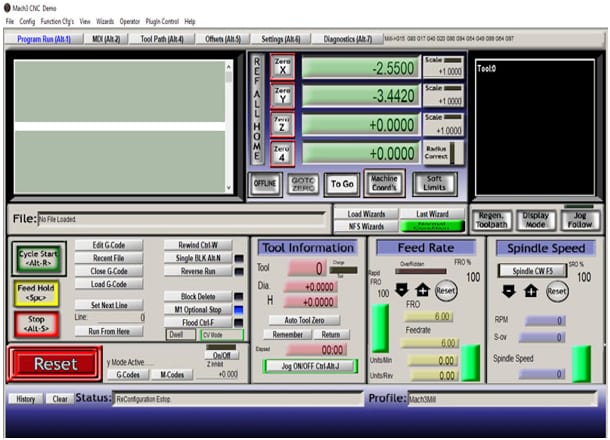Click the Stop Alt-S button
Screen dimensions: 610x440
coord(36,324)
